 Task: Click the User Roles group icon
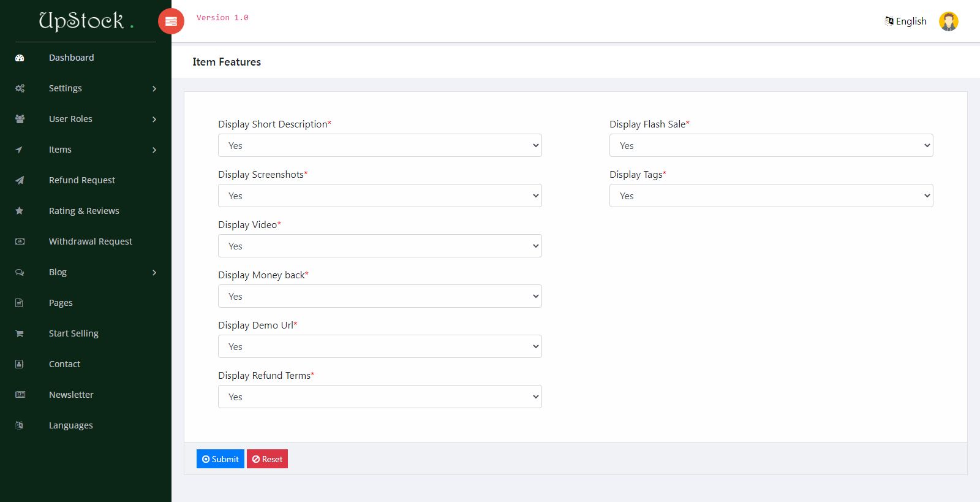tap(20, 119)
